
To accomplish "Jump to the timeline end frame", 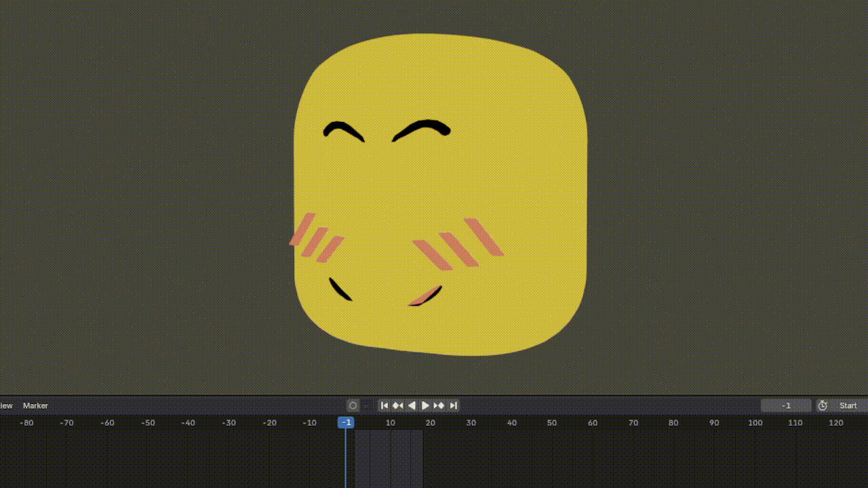I will pyautogui.click(x=454, y=405).
